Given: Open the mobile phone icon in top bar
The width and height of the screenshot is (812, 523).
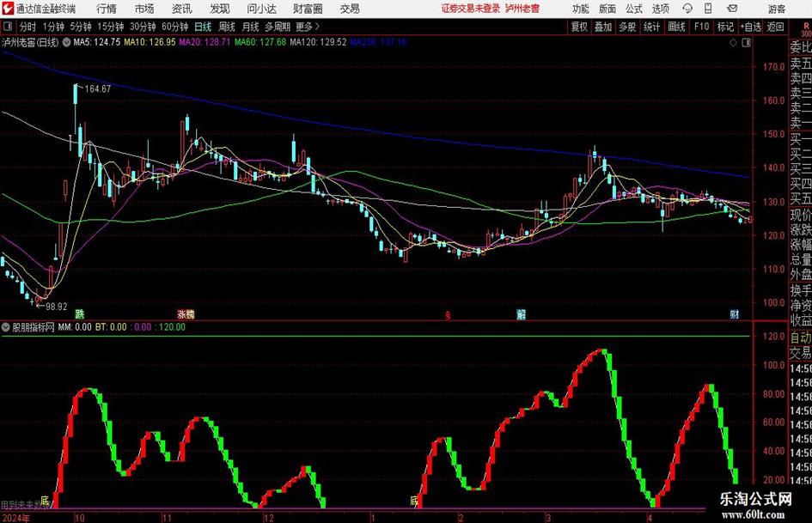Looking at the screenshot, I should (x=708, y=9).
